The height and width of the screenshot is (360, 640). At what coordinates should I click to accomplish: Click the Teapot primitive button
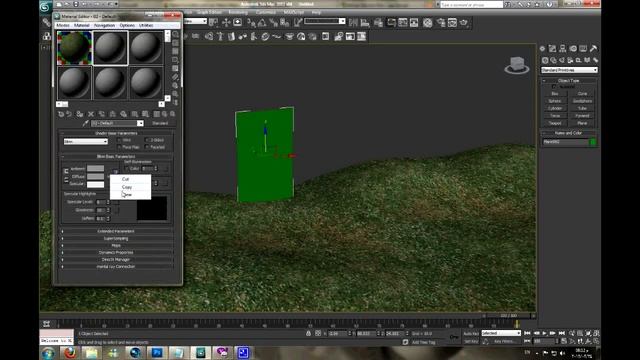(x=555, y=123)
